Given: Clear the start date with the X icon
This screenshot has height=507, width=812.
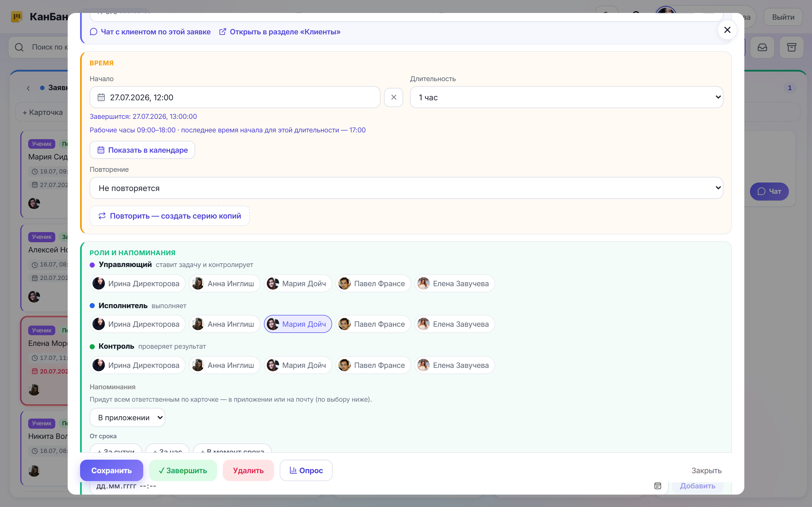Looking at the screenshot, I should (x=393, y=97).
